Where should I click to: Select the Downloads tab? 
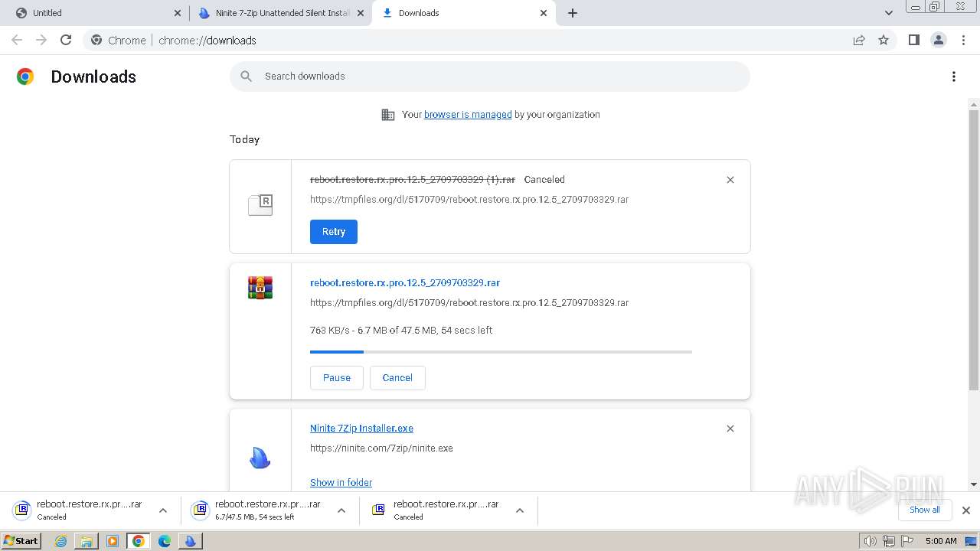[463, 13]
